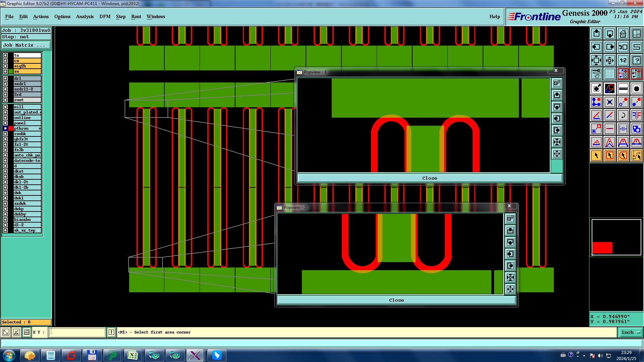Image resolution: width=644 pixels, height=362 pixels.
Task: Open the Excel taskbar icon
Action: pos(132,355)
